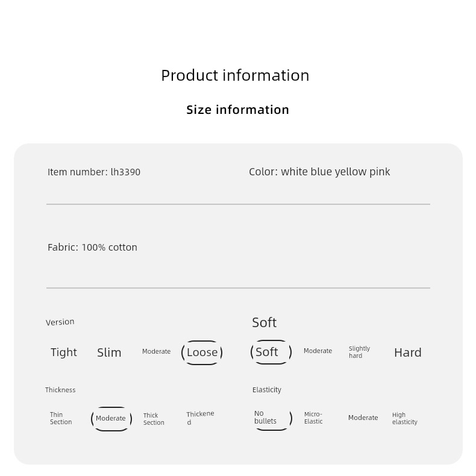Choose the Micro-Elastic option
The width and height of the screenshot is (476, 476).
tap(313, 418)
